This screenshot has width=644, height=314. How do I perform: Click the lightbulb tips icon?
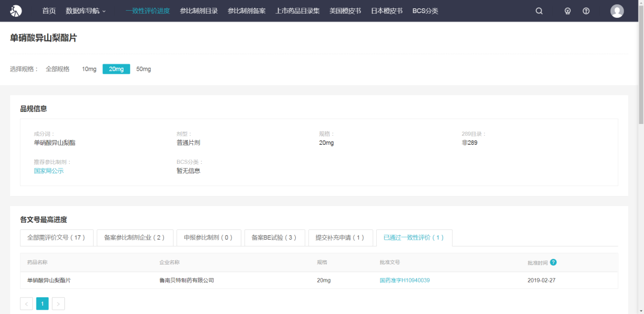(x=568, y=11)
